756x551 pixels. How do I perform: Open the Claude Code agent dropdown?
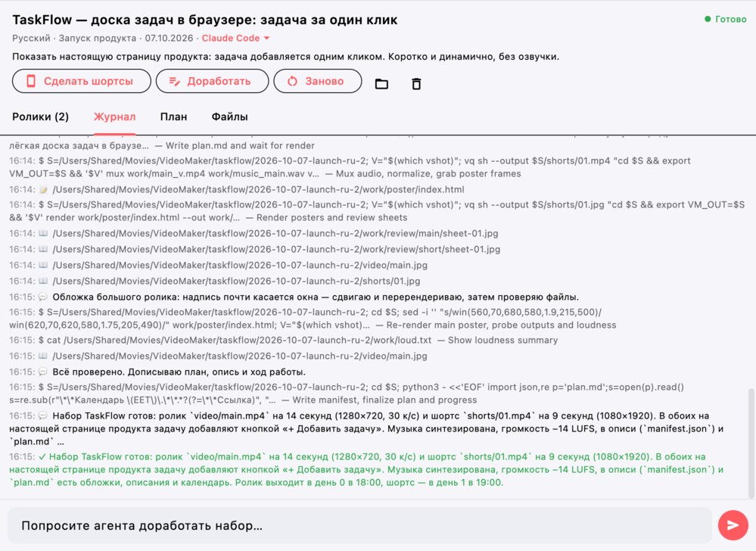[x=235, y=38]
